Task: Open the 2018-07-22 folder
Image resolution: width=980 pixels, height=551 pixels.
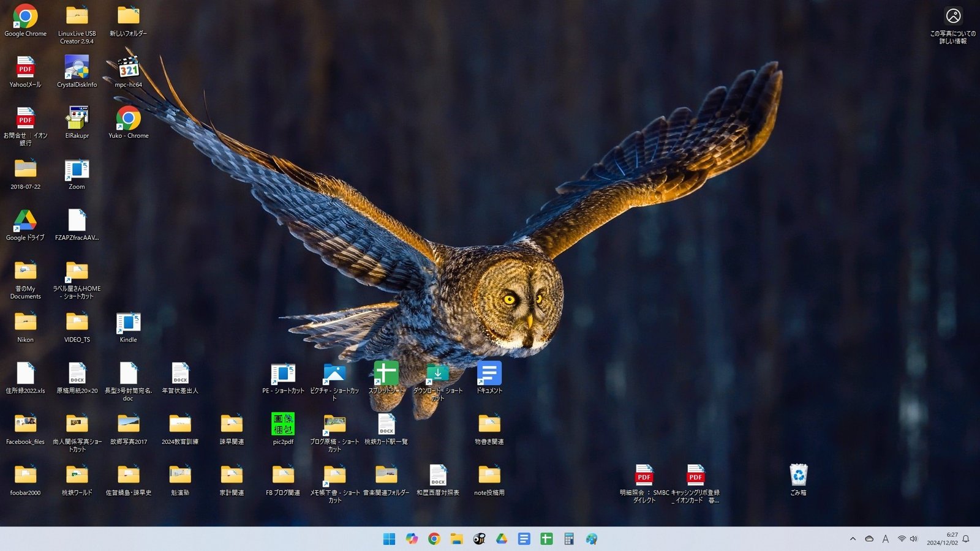Action: (x=25, y=174)
